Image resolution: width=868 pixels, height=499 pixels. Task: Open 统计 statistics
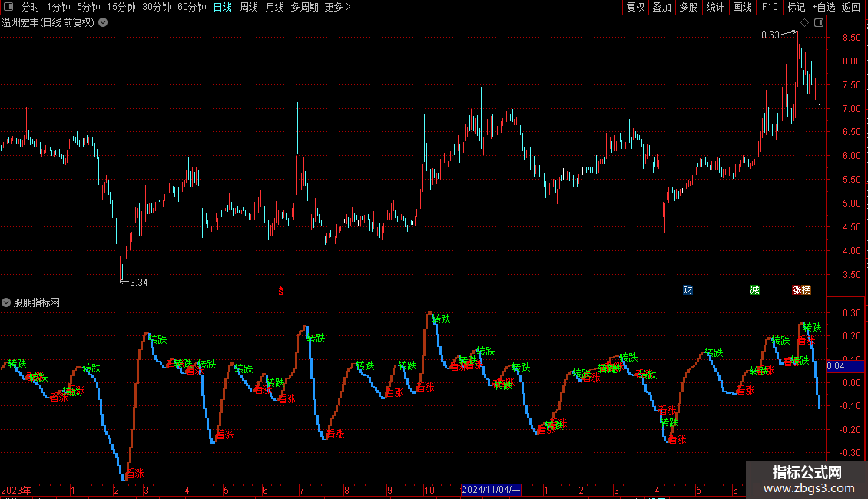click(x=715, y=7)
